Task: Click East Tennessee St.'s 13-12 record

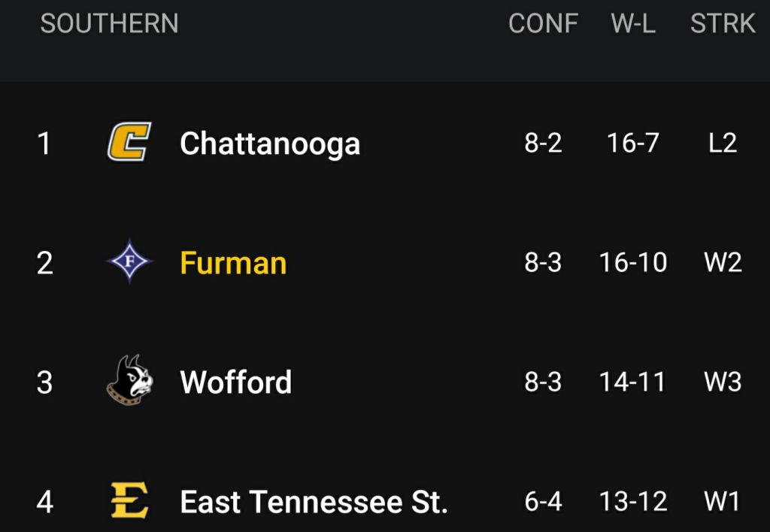Action: pyautogui.click(x=633, y=501)
